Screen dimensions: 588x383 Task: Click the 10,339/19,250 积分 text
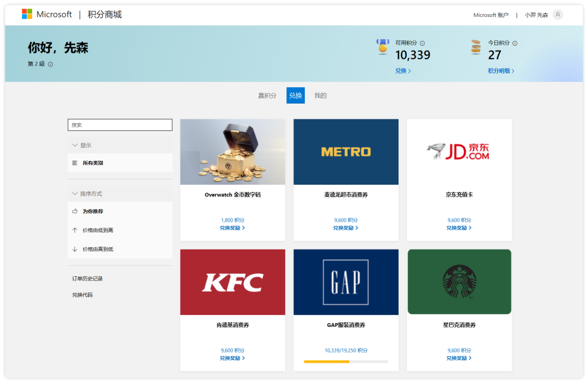pos(346,350)
